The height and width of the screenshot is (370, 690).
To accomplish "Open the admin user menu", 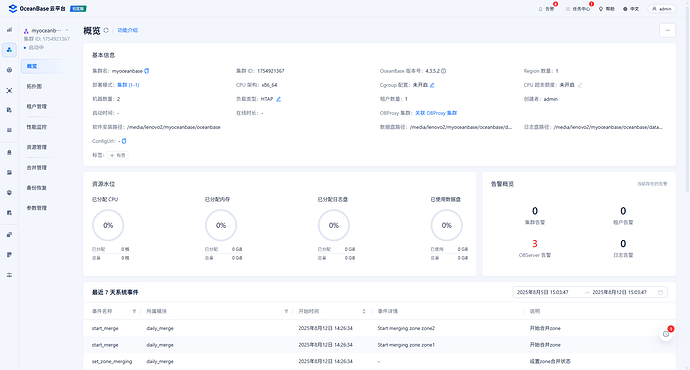I will [661, 9].
